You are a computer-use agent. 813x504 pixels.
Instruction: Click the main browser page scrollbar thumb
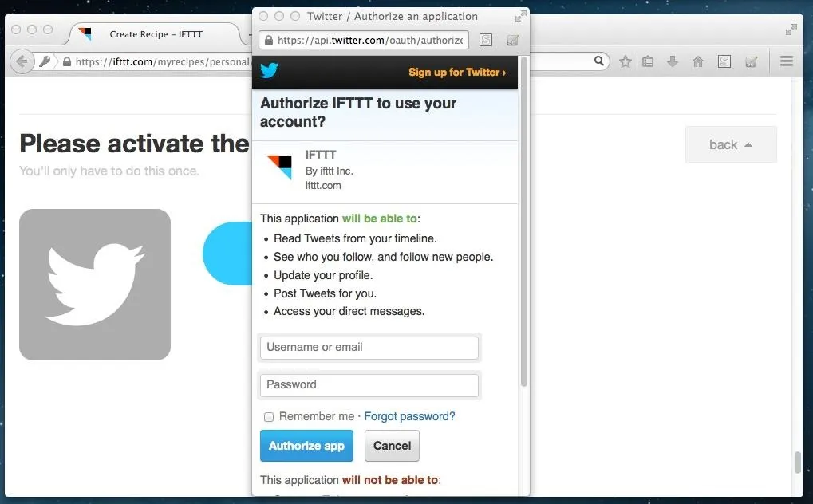[798, 463]
